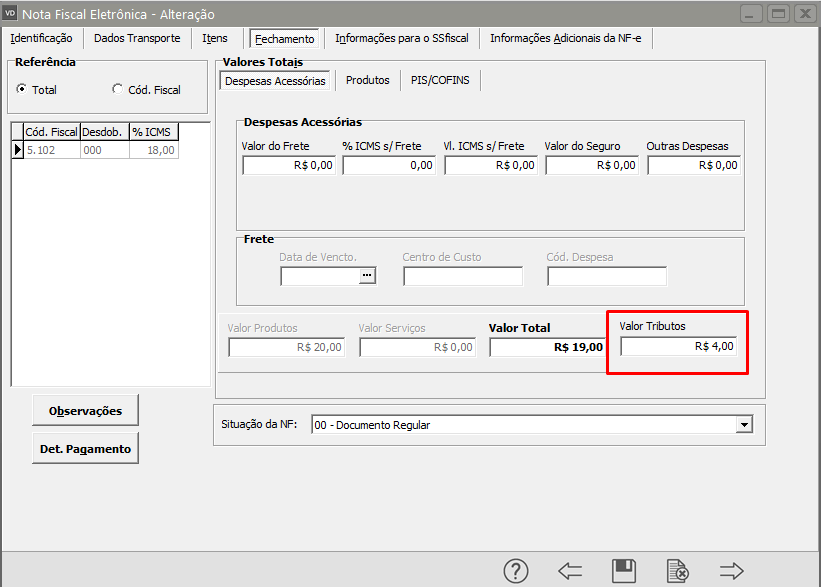Open the Dados Transporte tab
This screenshot has width=821, height=587.
137,38
